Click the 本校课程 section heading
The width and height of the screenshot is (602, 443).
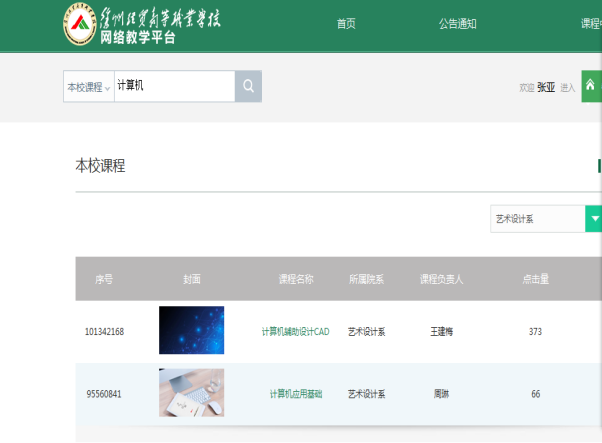click(x=100, y=166)
